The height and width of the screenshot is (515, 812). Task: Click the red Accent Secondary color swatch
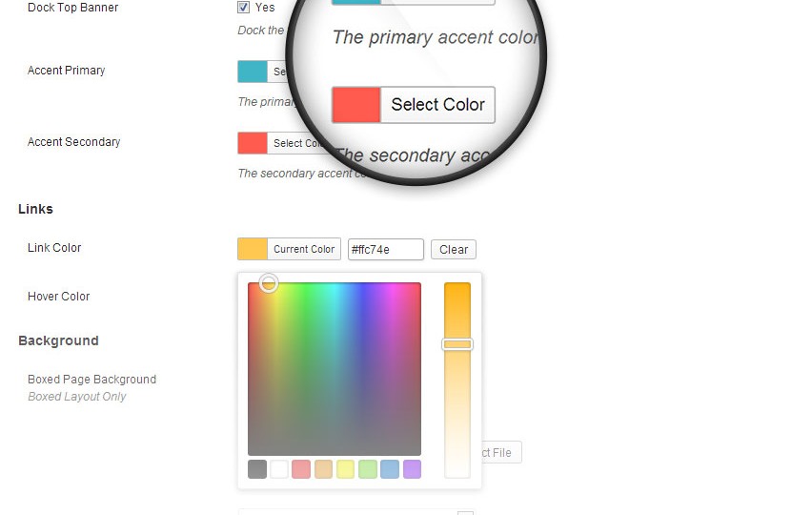coord(253,143)
